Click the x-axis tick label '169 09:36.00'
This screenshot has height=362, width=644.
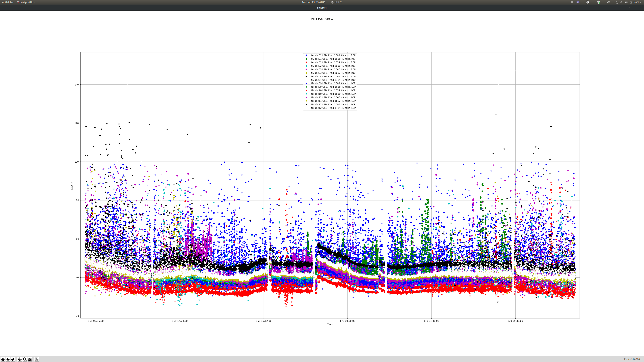(x=96, y=321)
